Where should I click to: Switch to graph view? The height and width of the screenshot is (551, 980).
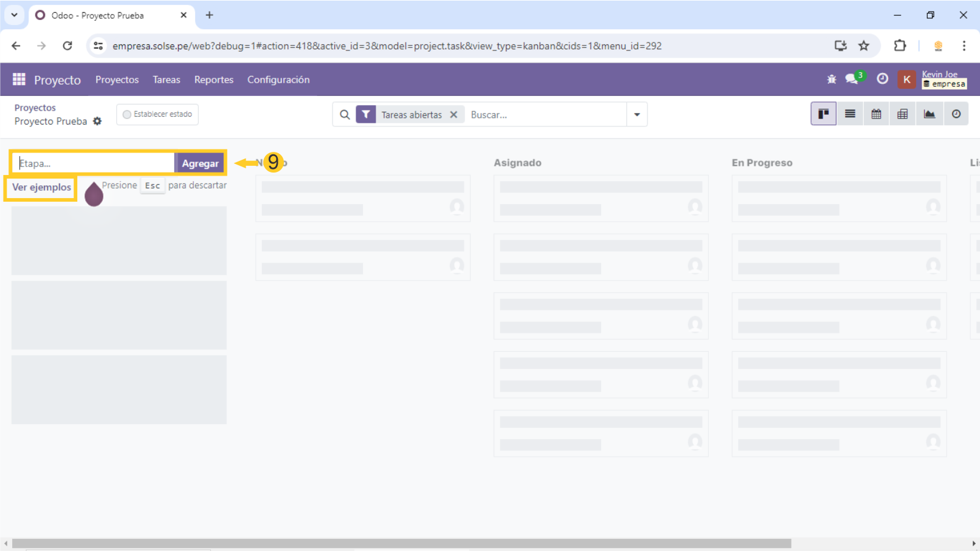[930, 114]
